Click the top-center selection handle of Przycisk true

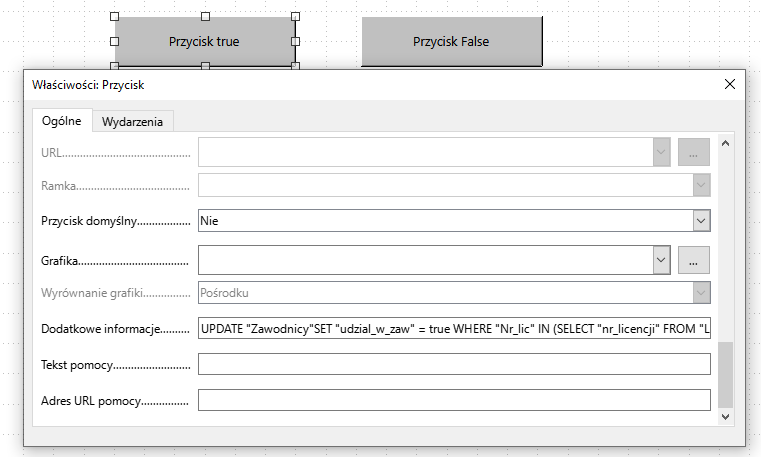click(205, 17)
